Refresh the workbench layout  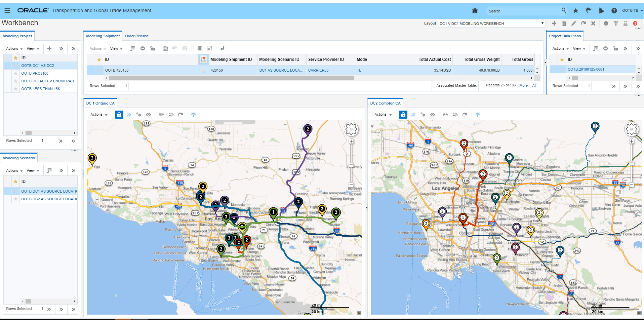point(583,23)
